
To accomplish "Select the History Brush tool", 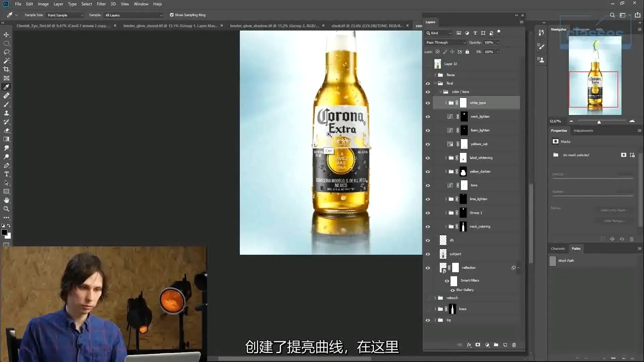I will [x=6, y=122].
